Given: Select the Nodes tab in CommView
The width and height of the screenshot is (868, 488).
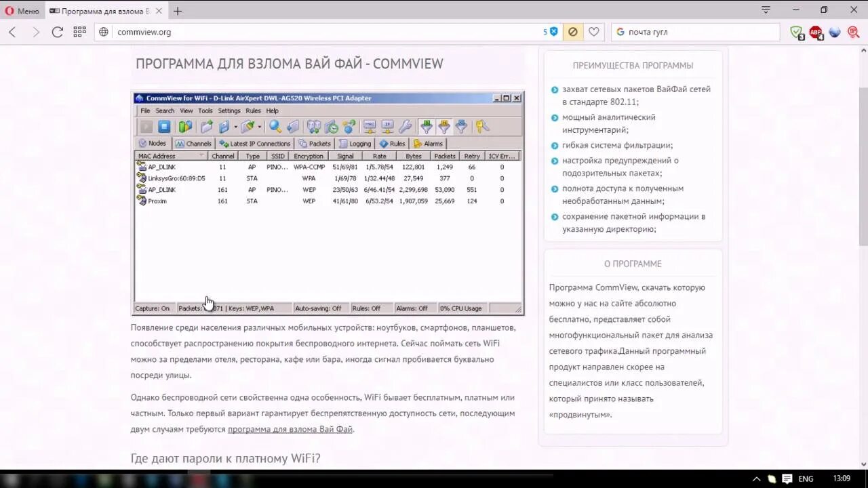Looking at the screenshot, I should [x=153, y=143].
